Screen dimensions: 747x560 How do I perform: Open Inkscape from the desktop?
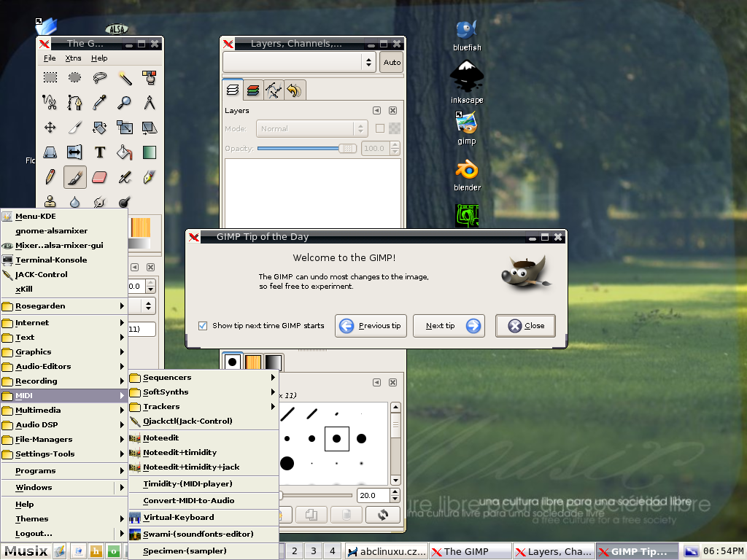[467, 82]
